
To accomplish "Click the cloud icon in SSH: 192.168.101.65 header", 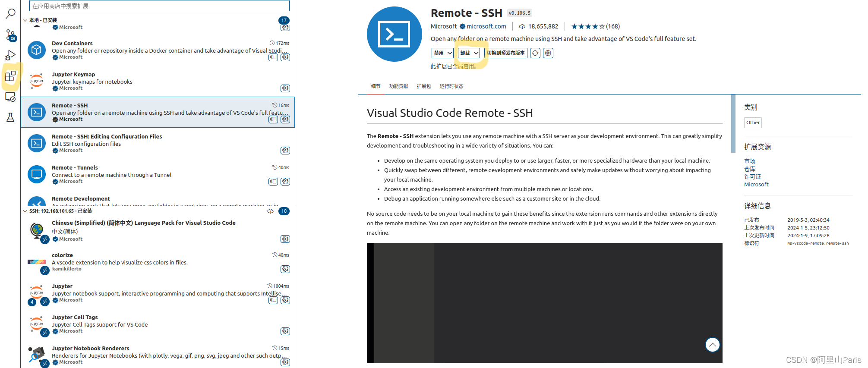I will pyautogui.click(x=271, y=211).
